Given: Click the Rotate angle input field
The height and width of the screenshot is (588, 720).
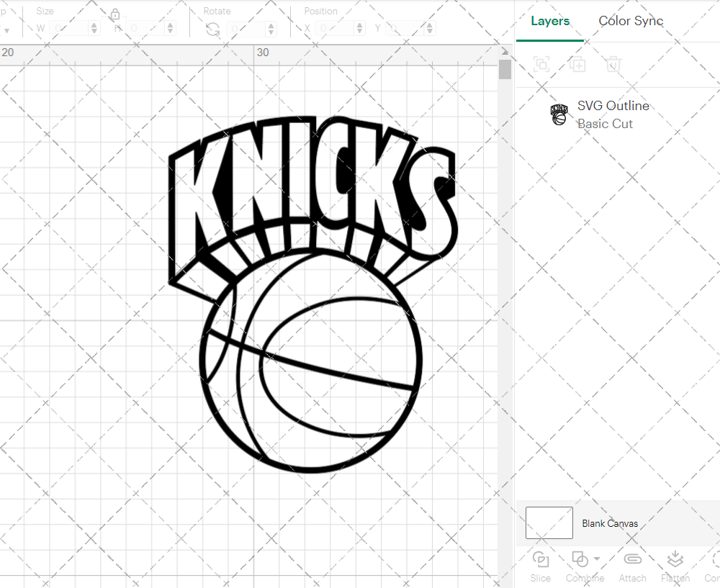Looking at the screenshot, I should pyautogui.click(x=246, y=29).
